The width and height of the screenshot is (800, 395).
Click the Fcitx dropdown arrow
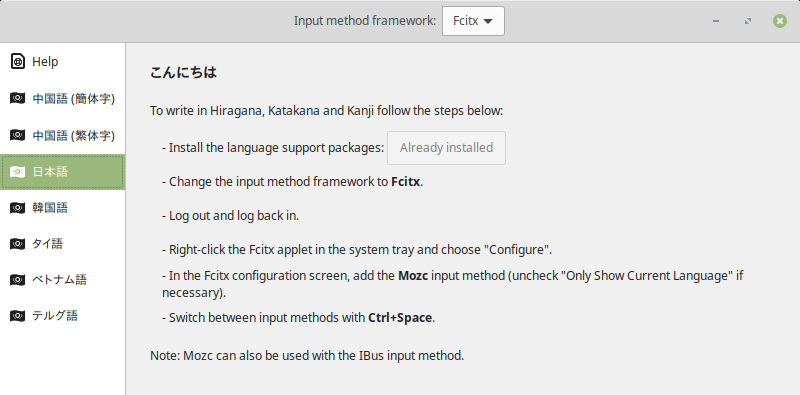[x=488, y=21]
